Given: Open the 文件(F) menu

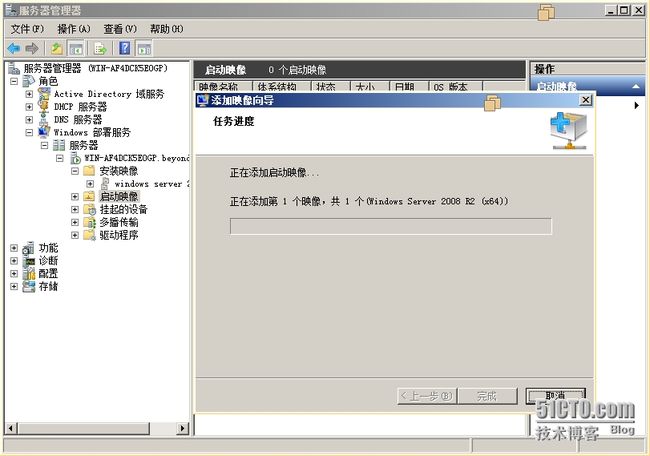Looking at the screenshot, I should point(27,29).
